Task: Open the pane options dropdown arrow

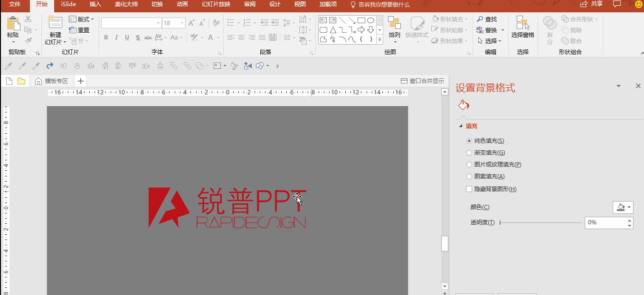Action: [x=618, y=86]
